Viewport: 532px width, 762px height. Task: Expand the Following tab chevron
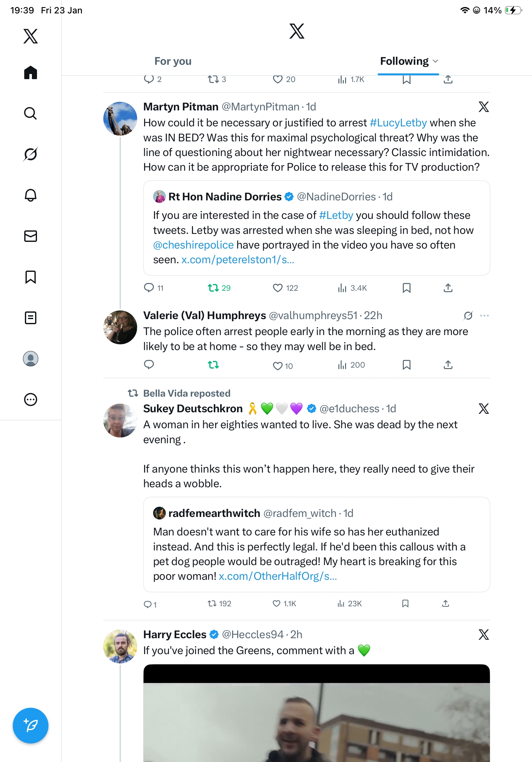pos(435,61)
